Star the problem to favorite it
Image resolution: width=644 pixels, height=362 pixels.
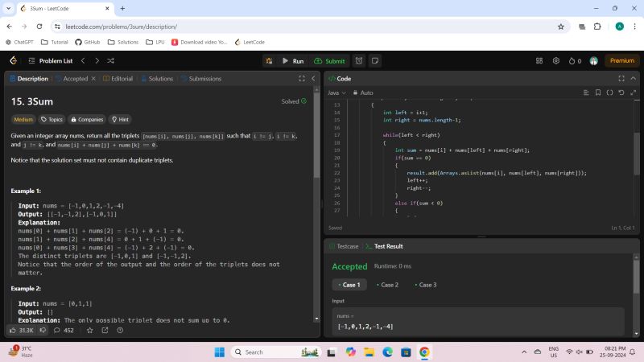89,330
